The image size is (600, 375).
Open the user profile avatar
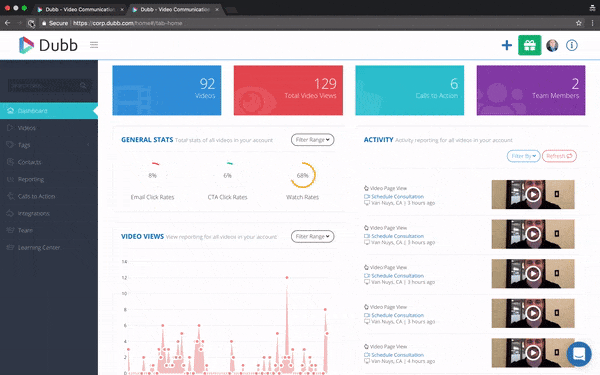click(552, 45)
